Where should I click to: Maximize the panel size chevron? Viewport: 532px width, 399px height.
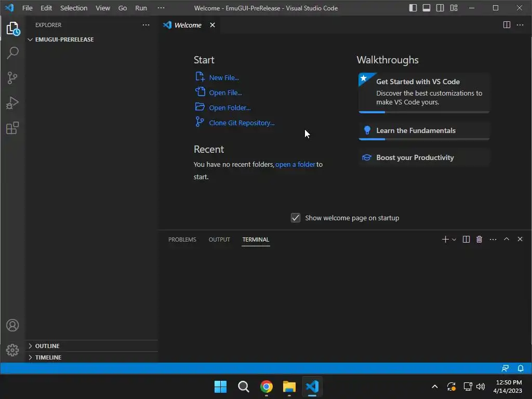coord(507,239)
